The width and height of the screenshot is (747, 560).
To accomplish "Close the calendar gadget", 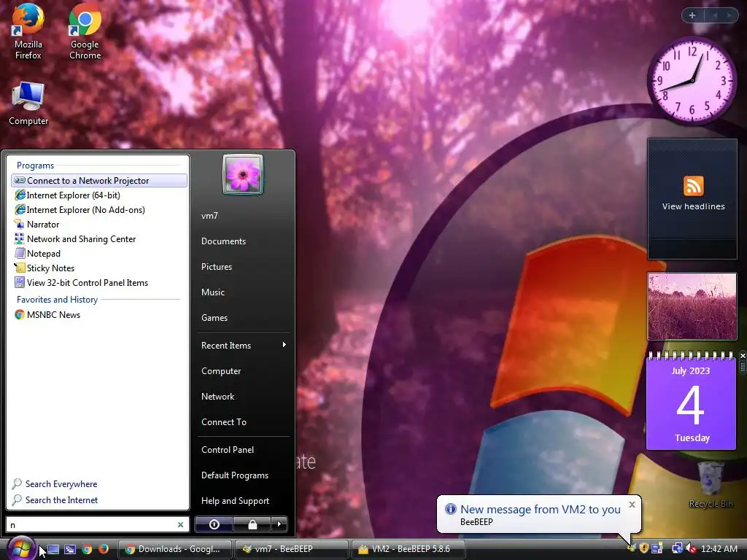I will tap(742, 356).
